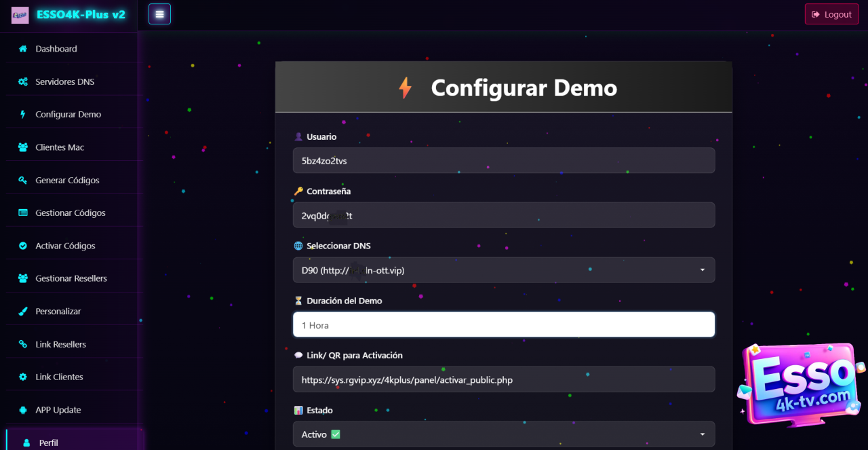Click into the Usuario input field
Screen dimensions: 868x450
coord(503,161)
